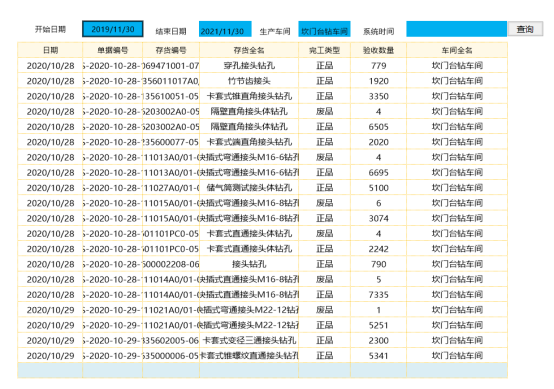The height and width of the screenshot is (389, 554).
Task: Select the quantity cell 7335
Action: tap(378, 295)
